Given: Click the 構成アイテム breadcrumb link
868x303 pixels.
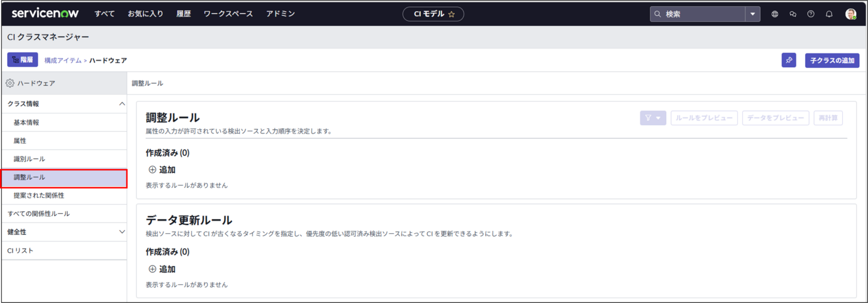Looking at the screenshot, I should [63, 61].
